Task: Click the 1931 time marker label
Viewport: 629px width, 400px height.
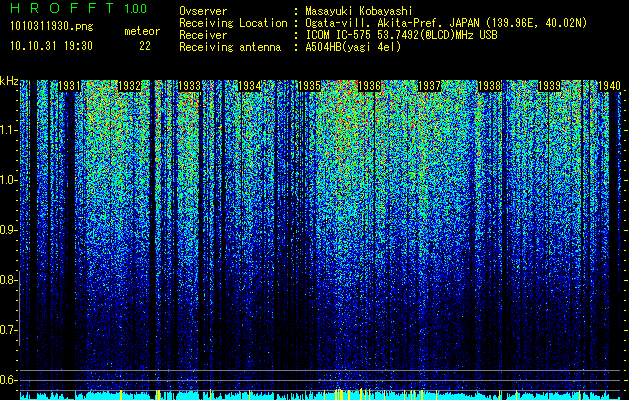Action: [69, 86]
